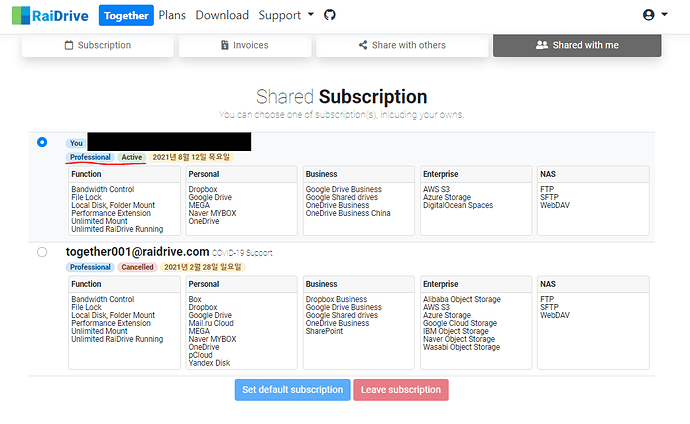This screenshot has height=424, width=690.
Task: Open the Download page
Action: (222, 15)
